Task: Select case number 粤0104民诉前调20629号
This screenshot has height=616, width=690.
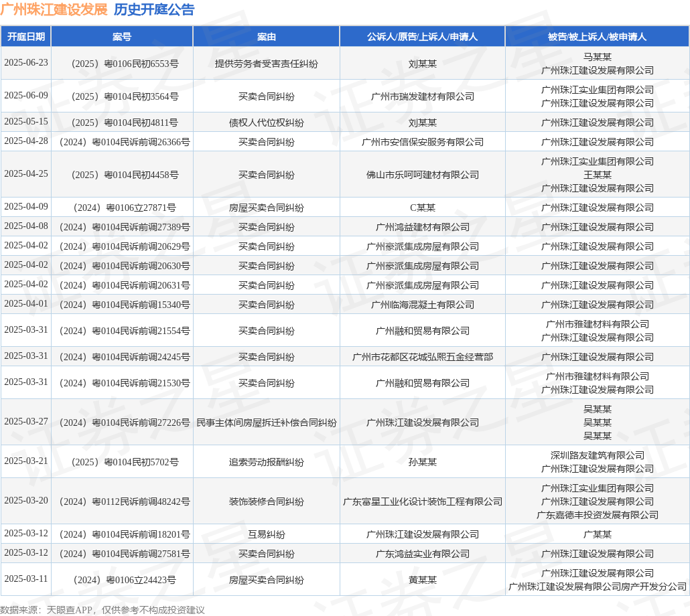Action: point(125,246)
